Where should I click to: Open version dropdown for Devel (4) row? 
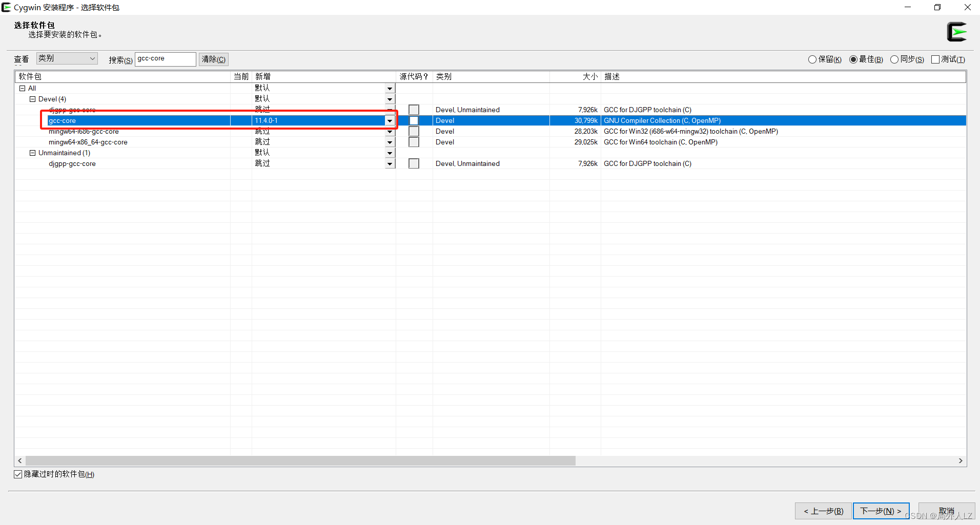390,99
